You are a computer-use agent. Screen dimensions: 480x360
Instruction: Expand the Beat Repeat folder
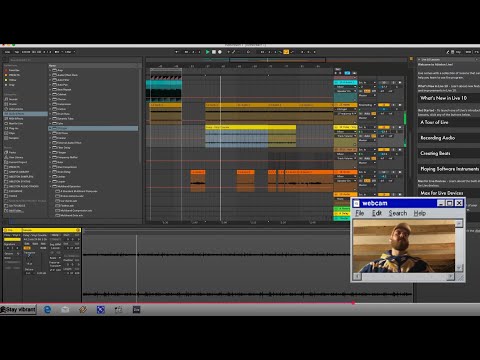50,90
